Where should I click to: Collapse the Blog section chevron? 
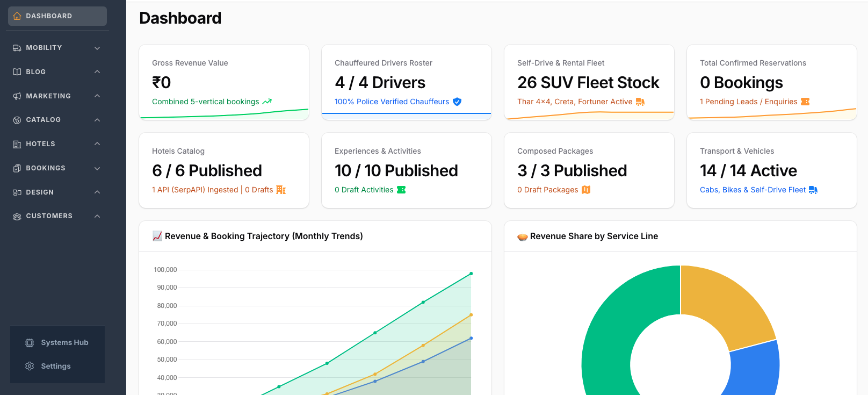(97, 72)
